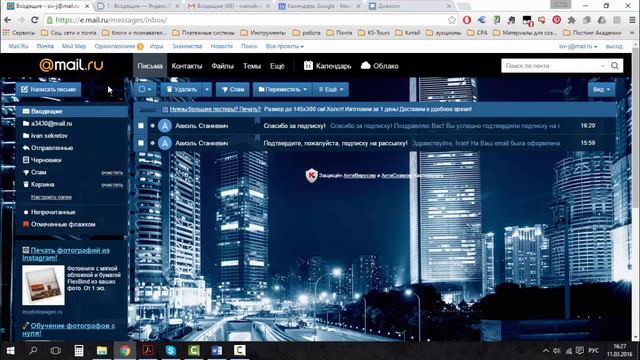Click the mail search input field
This screenshot has height=360, width=640.
pos(551,66)
